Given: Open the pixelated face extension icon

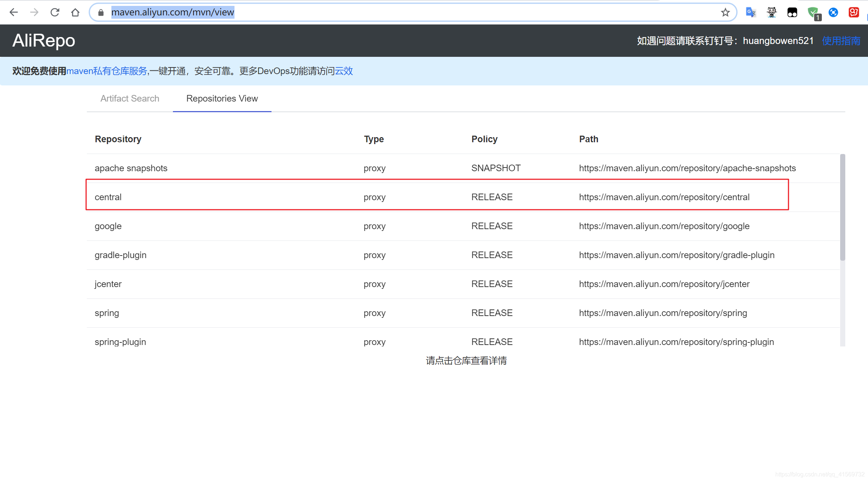Looking at the screenshot, I should [x=772, y=12].
